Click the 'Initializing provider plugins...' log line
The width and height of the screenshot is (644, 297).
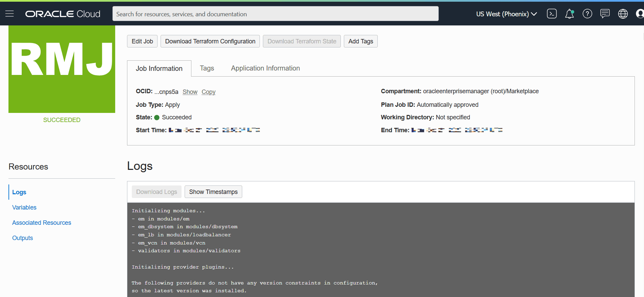pyautogui.click(x=183, y=267)
